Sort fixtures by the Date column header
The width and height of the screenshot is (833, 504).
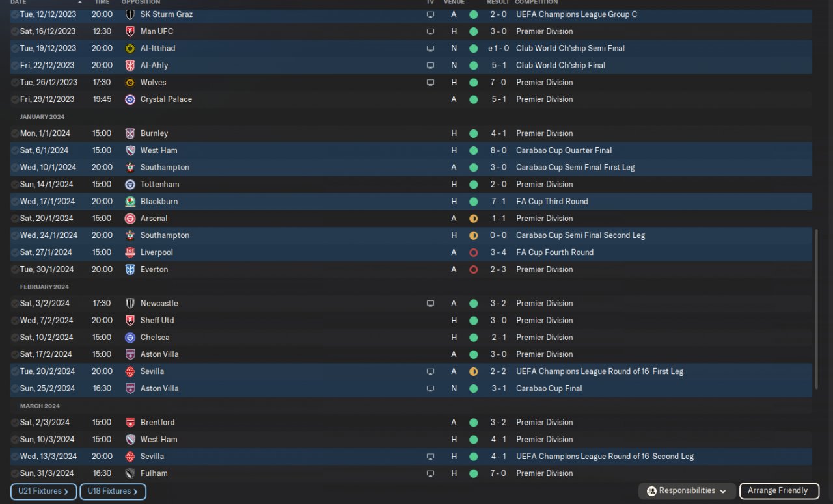tap(19, 3)
